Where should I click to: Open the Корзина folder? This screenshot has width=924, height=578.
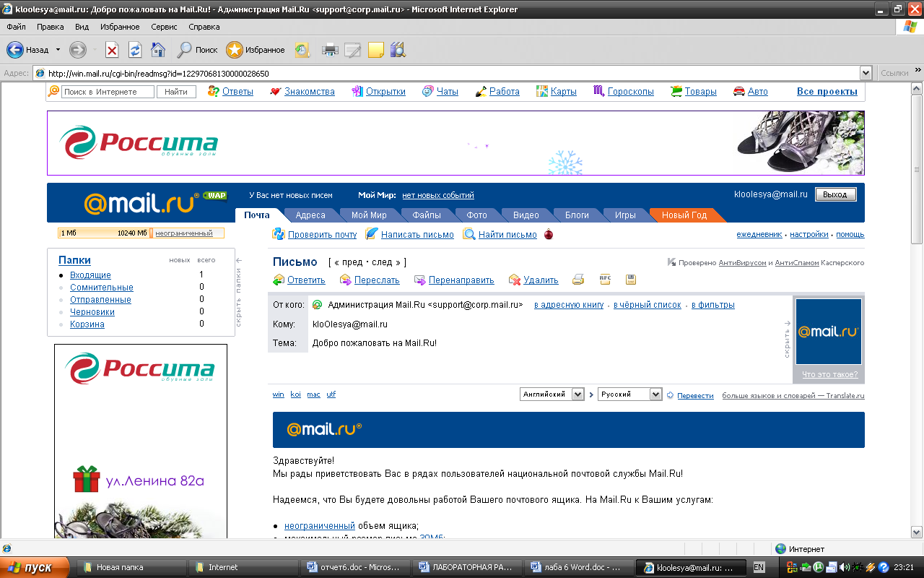(x=87, y=324)
